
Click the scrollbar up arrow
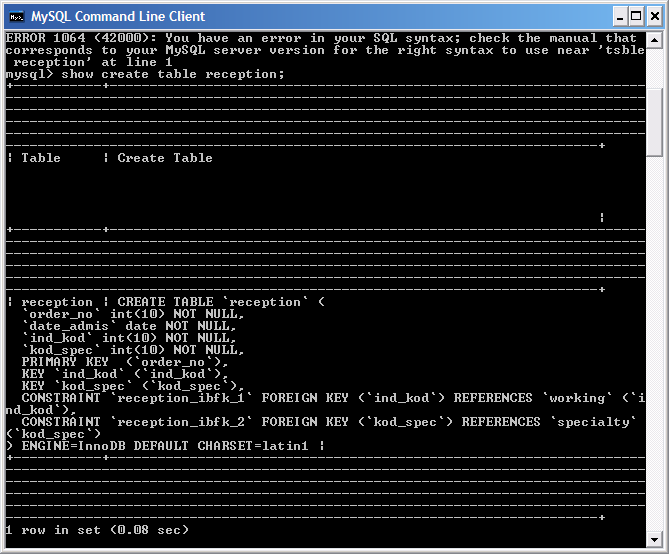(654, 40)
